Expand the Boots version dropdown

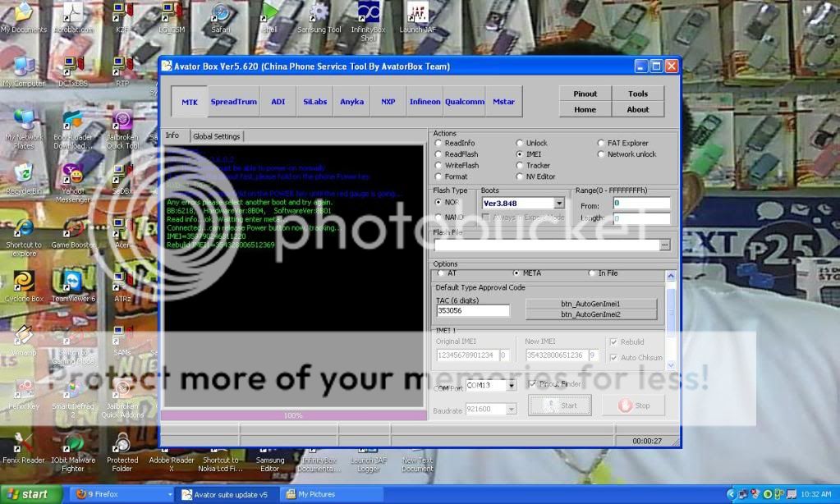point(559,204)
